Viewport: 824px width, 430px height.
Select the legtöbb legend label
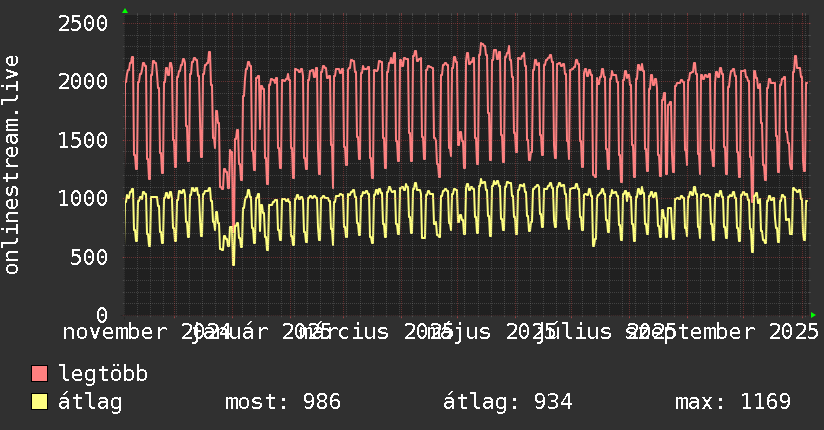click(103, 373)
